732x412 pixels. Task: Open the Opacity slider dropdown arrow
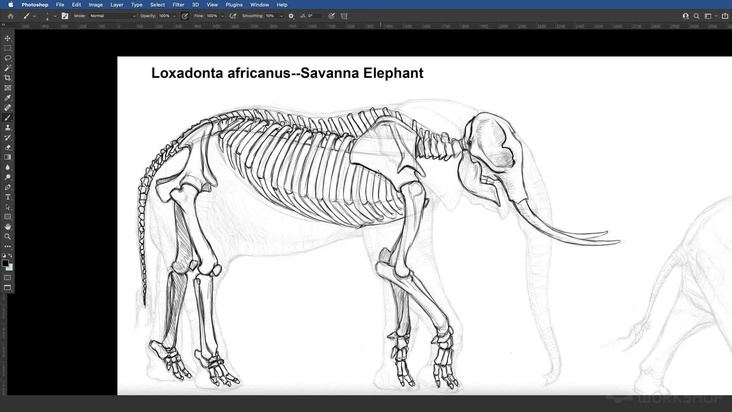pos(175,16)
